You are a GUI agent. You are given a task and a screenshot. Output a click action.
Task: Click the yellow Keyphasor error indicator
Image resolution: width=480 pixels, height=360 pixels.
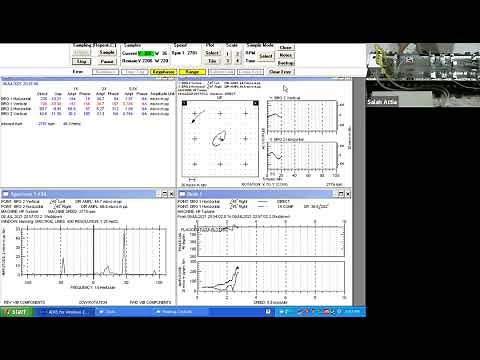pyautogui.click(x=163, y=72)
